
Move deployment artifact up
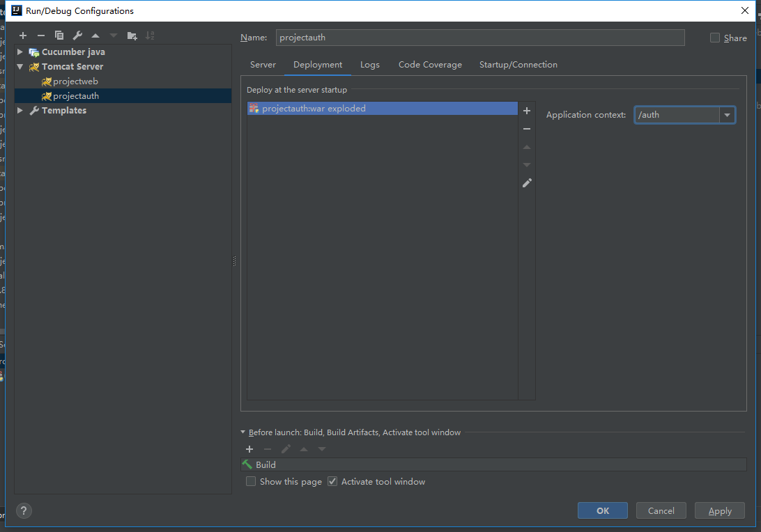[x=527, y=147]
